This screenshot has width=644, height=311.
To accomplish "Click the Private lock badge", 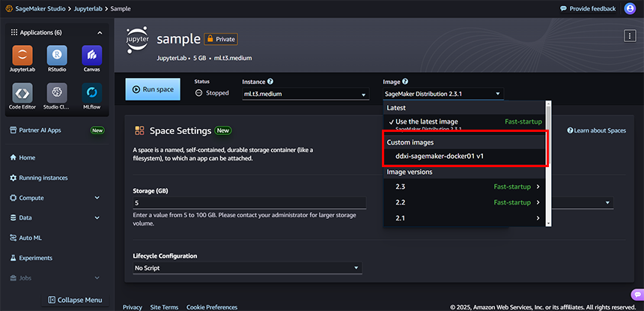I will point(221,40).
